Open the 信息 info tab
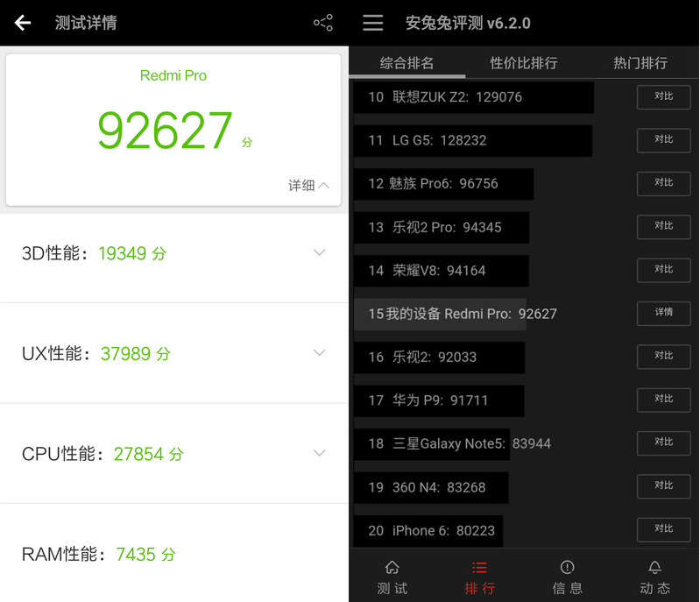The height and width of the screenshot is (602, 700). [567, 577]
